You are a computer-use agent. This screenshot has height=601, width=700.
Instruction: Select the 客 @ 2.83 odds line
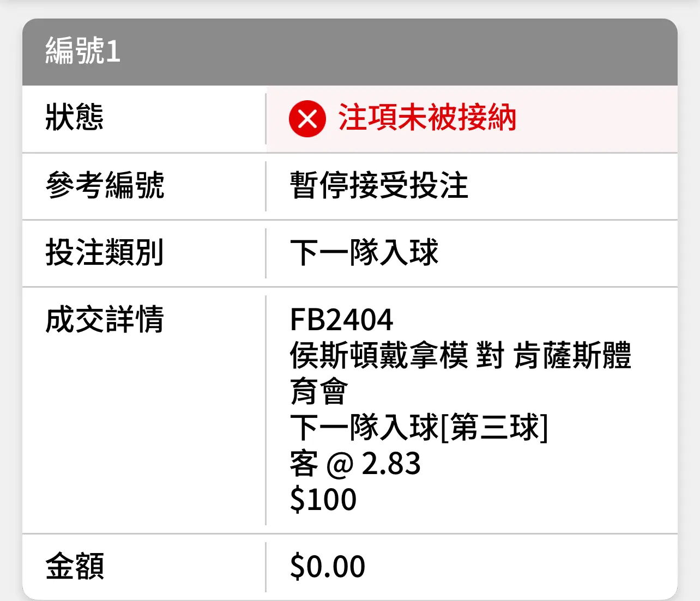355,464
